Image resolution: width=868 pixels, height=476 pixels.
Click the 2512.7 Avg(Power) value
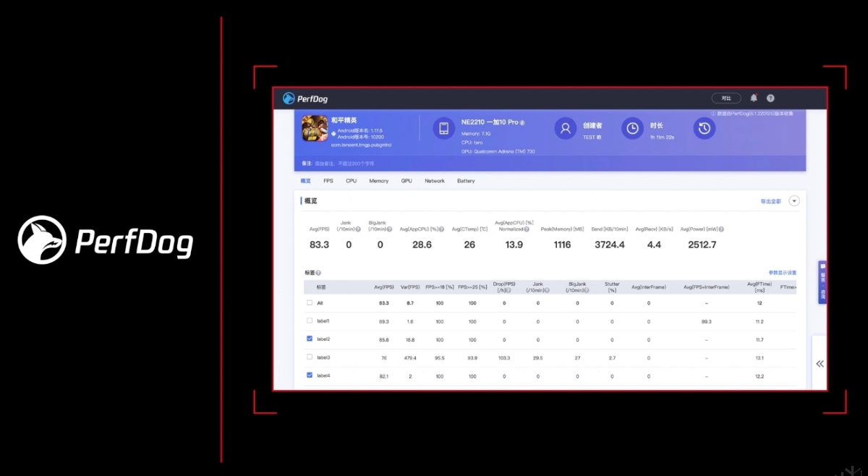[x=702, y=245]
